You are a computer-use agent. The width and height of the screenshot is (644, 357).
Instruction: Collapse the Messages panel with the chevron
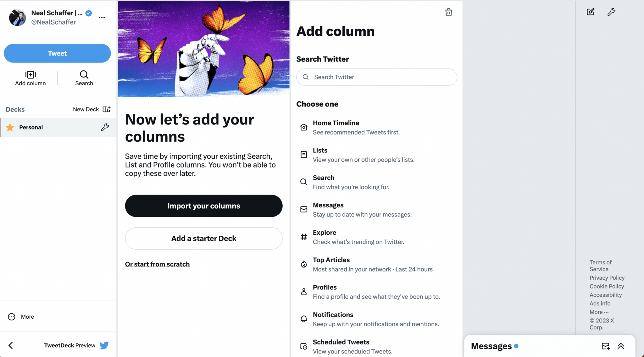[621, 346]
